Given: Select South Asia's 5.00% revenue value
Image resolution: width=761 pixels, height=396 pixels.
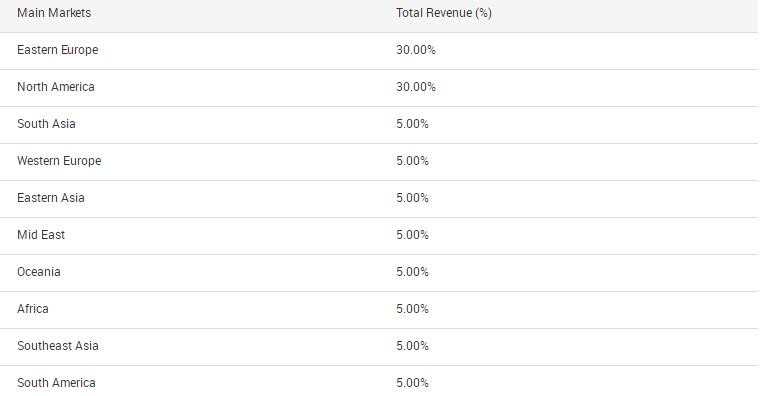Looking at the screenshot, I should click(413, 124).
